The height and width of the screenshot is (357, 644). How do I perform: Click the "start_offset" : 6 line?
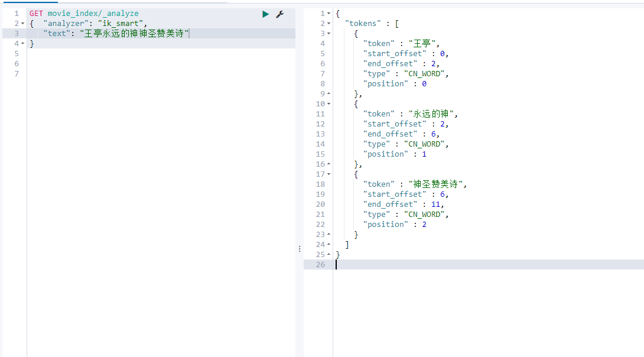tap(405, 194)
